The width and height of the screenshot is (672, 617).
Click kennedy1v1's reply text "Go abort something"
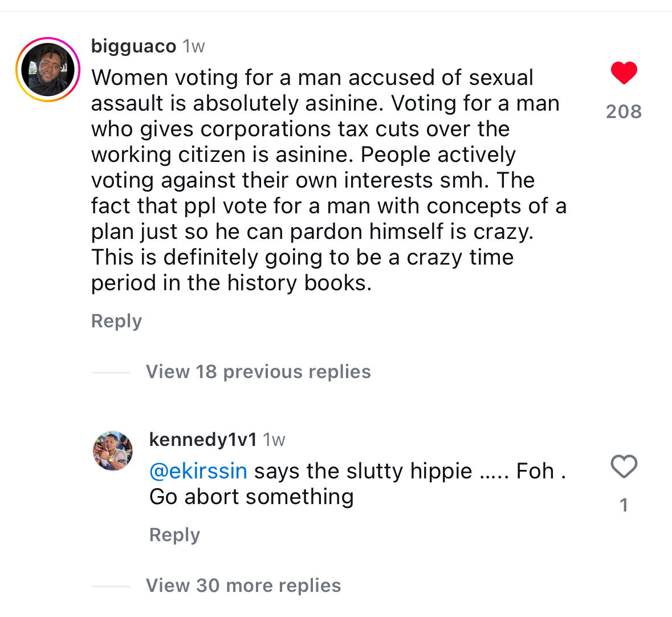point(251,497)
